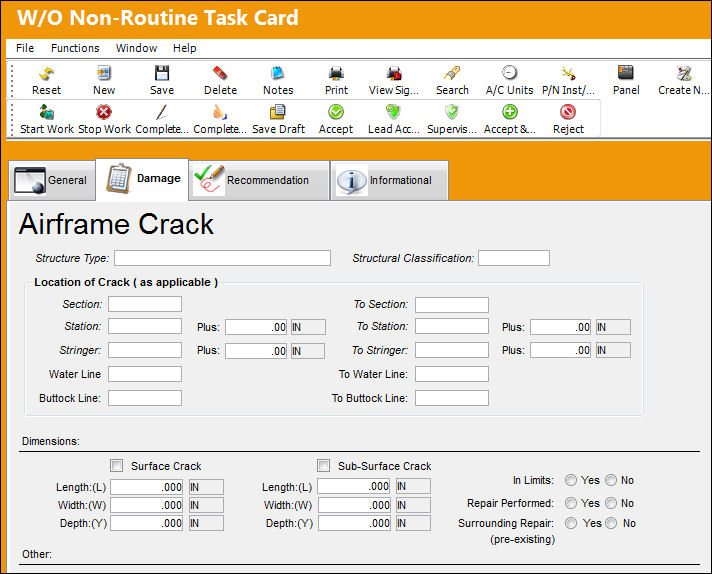Open the Help menu

185,48
